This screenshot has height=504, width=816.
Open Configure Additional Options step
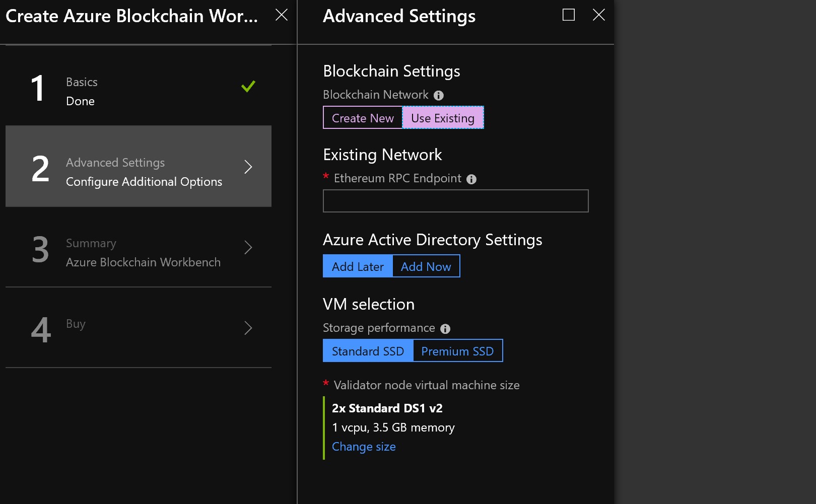click(139, 166)
